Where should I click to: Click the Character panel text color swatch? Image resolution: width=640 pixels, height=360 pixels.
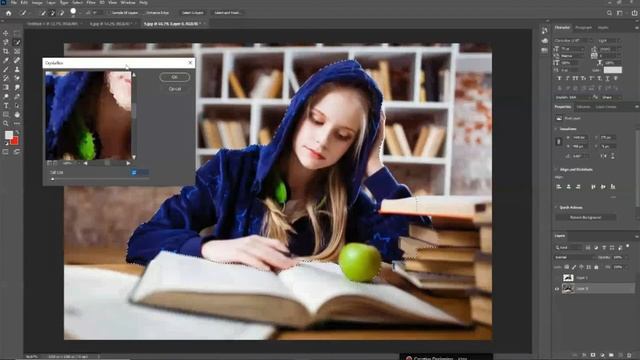click(x=613, y=70)
